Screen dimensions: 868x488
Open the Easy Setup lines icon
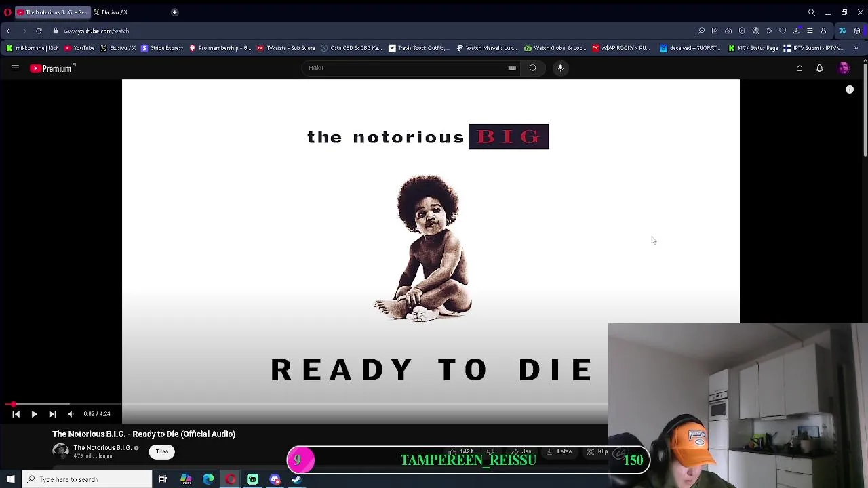810,30
